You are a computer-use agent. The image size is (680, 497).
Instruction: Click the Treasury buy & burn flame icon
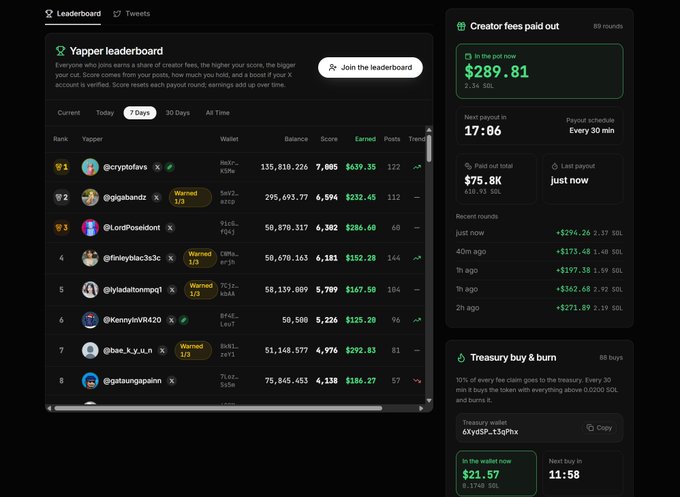(461, 358)
